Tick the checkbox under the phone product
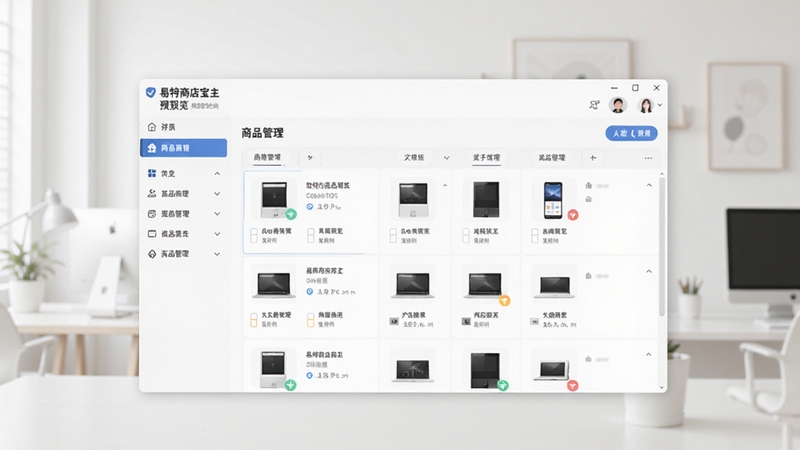This screenshot has width=800, height=450. point(535,235)
